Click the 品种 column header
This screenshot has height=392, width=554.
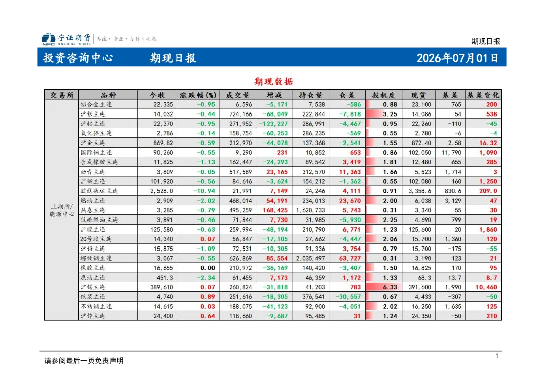108,95
